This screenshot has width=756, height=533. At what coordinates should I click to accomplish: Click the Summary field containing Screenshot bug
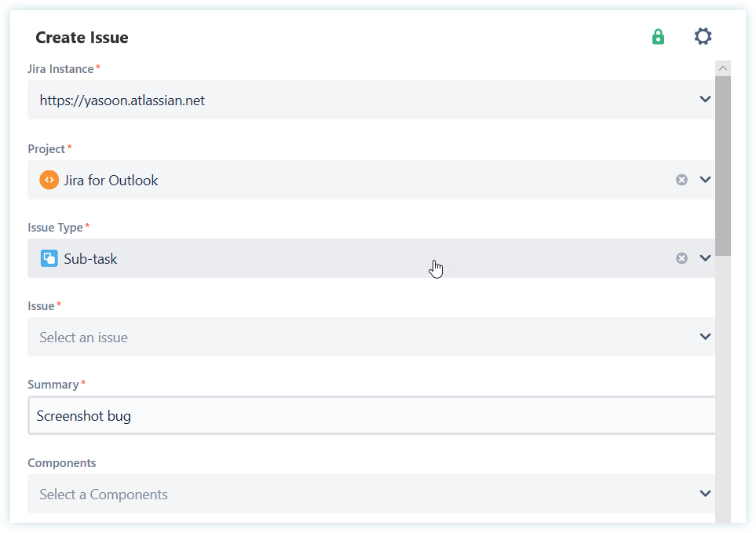click(x=369, y=415)
